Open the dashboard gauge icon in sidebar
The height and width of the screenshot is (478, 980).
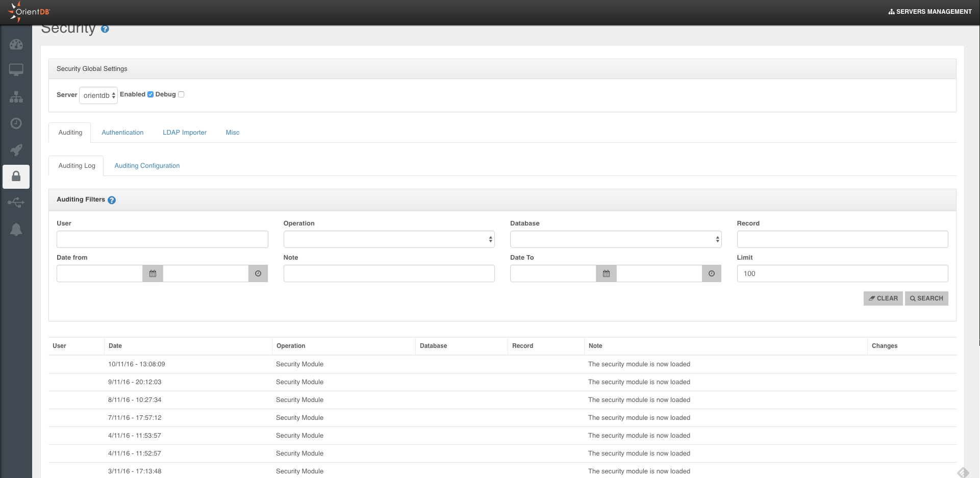click(x=16, y=44)
